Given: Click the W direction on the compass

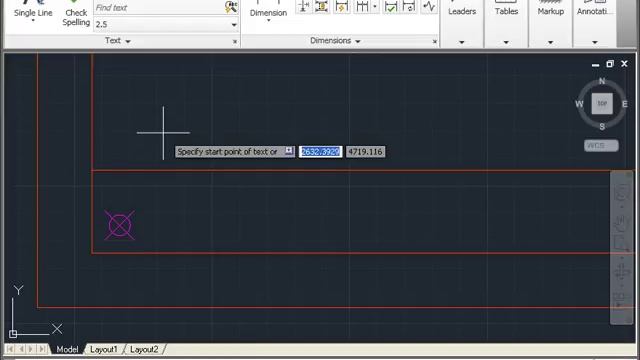Looking at the screenshot, I should coord(579,104).
